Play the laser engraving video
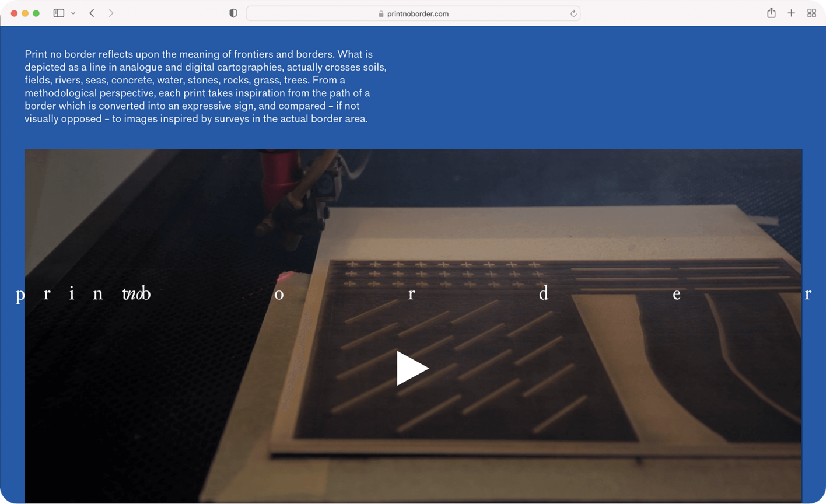 coord(412,368)
